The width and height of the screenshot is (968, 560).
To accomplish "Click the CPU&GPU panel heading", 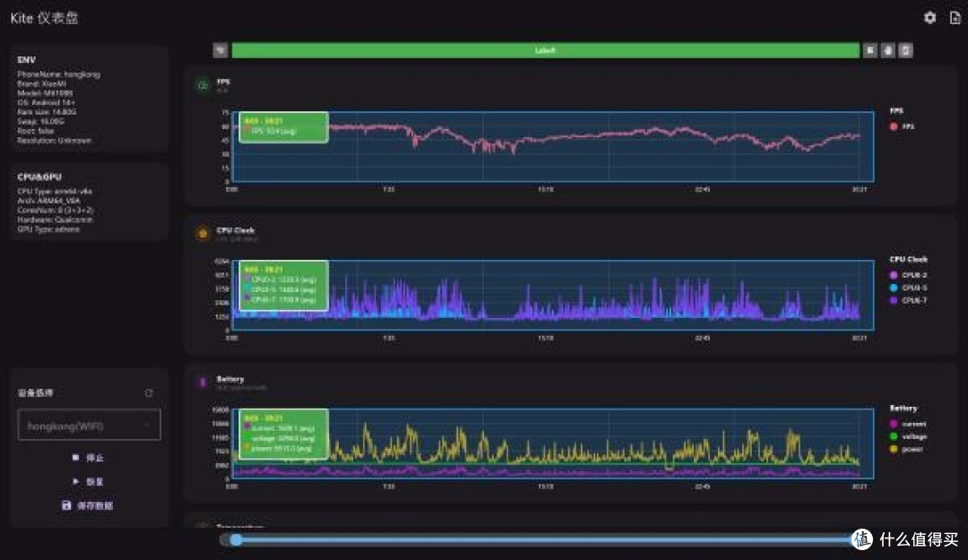I will pyautogui.click(x=39, y=177).
